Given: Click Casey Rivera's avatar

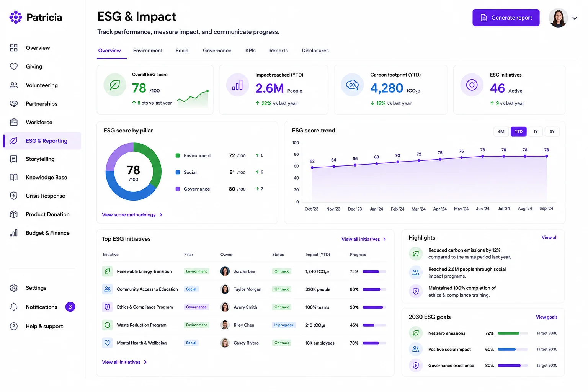Looking at the screenshot, I should click(225, 343).
